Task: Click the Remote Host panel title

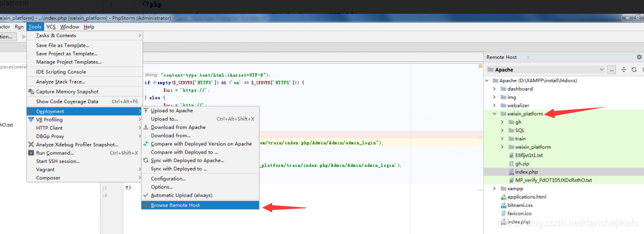Action: tap(501, 57)
